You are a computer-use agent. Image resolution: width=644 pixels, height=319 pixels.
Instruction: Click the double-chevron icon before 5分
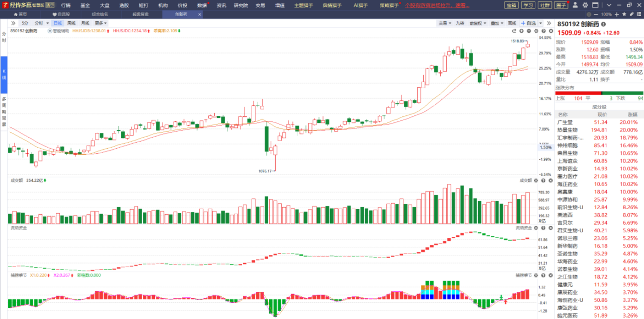[x=13, y=23]
